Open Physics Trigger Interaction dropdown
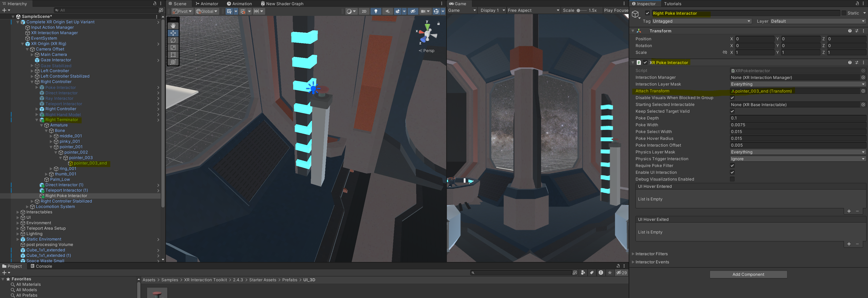The image size is (868, 298). click(x=797, y=159)
